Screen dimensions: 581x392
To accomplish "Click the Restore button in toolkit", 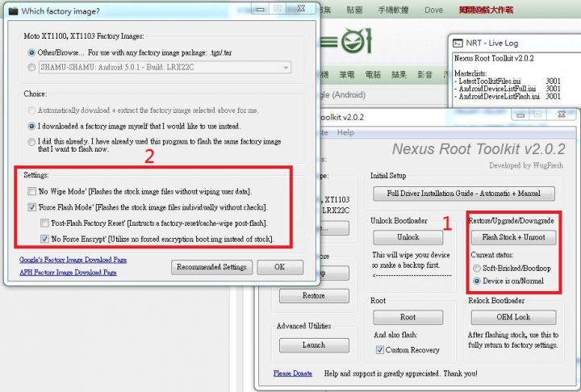I will point(314,296).
